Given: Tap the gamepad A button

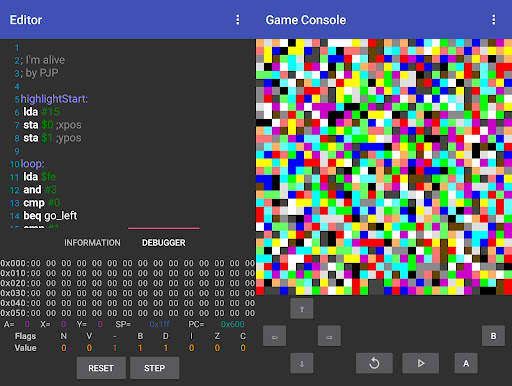Looking at the screenshot, I should point(466,363).
